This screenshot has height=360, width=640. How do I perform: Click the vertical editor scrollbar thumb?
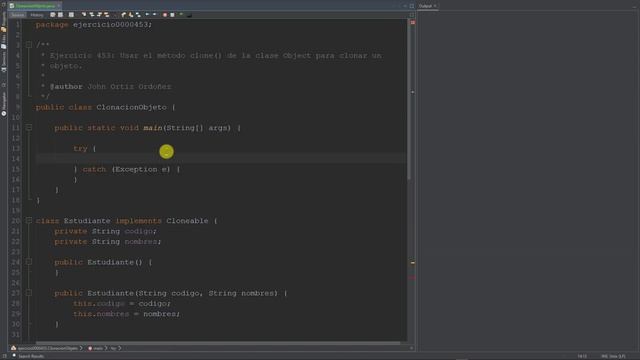(409, 100)
